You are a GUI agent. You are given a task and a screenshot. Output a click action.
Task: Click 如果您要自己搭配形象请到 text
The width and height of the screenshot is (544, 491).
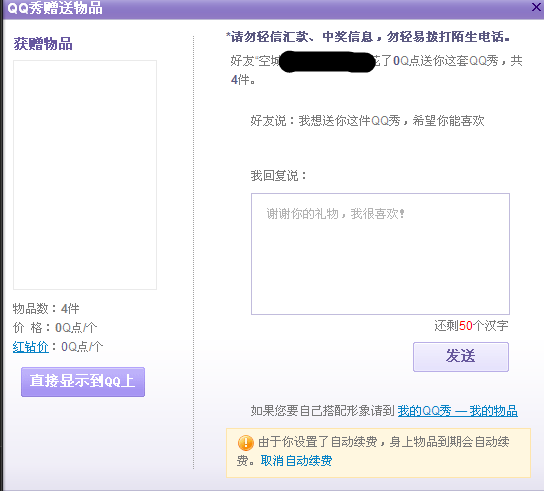click(x=323, y=411)
